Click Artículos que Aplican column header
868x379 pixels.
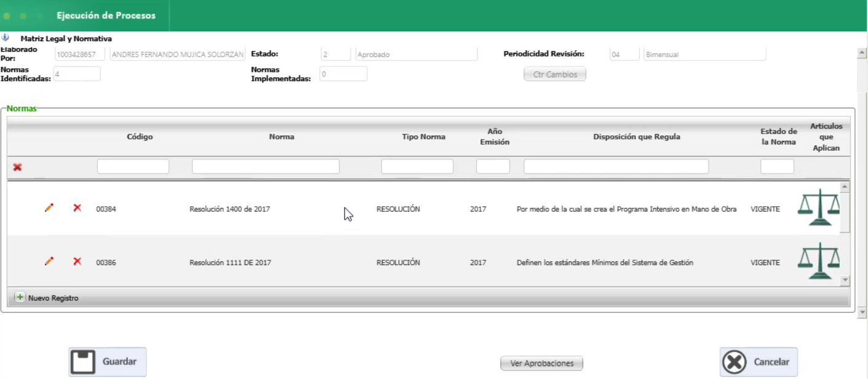coord(826,137)
